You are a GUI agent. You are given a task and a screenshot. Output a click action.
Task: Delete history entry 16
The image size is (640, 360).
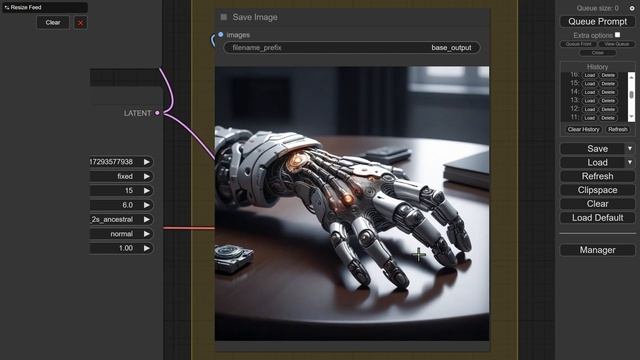tap(608, 75)
